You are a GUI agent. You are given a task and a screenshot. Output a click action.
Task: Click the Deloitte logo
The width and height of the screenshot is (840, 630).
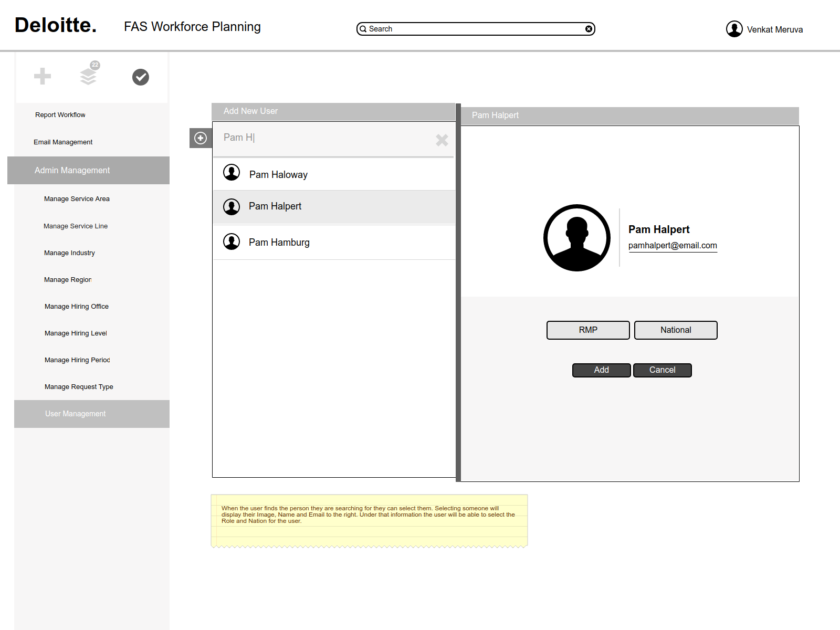point(56,25)
